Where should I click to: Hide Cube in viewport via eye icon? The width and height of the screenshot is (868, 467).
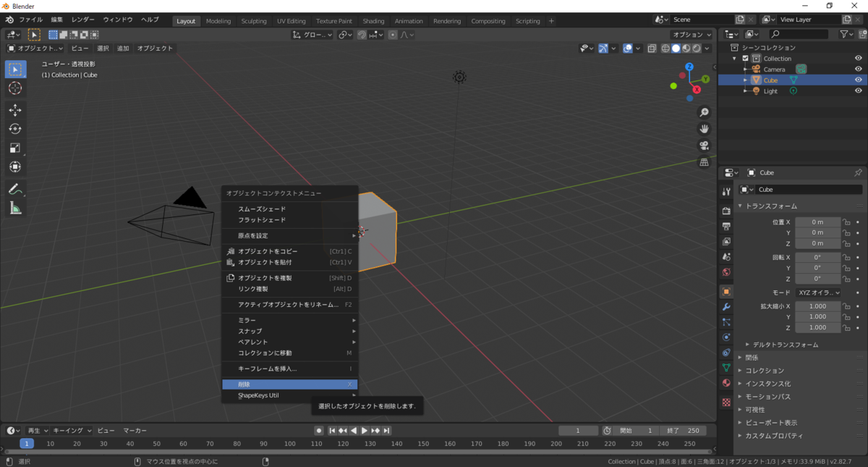pos(858,80)
